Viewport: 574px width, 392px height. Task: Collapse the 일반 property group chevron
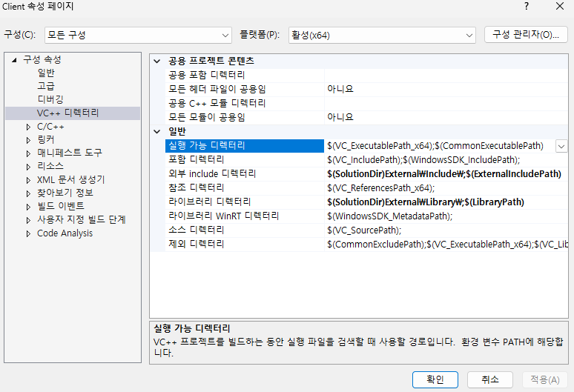point(157,131)
